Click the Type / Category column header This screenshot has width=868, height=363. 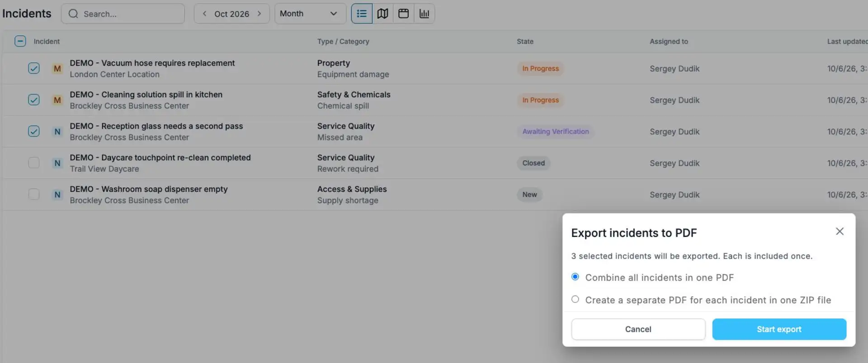point(343,42)
